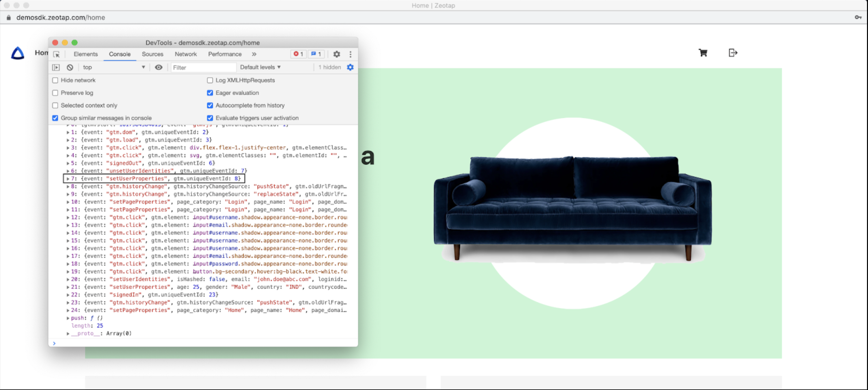Open the Default levels dropdown
868x390 pixels.
pyautogui.click(x=260, y=67)
